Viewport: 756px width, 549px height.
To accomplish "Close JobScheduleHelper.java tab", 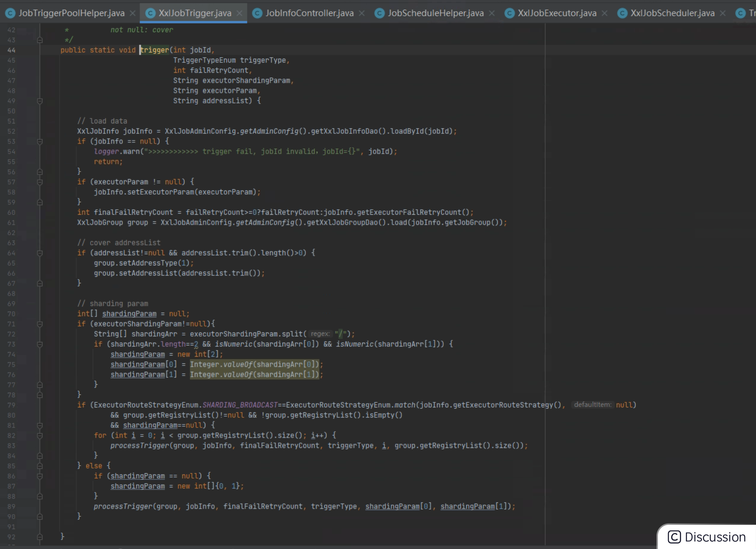I will coord(492,13).
